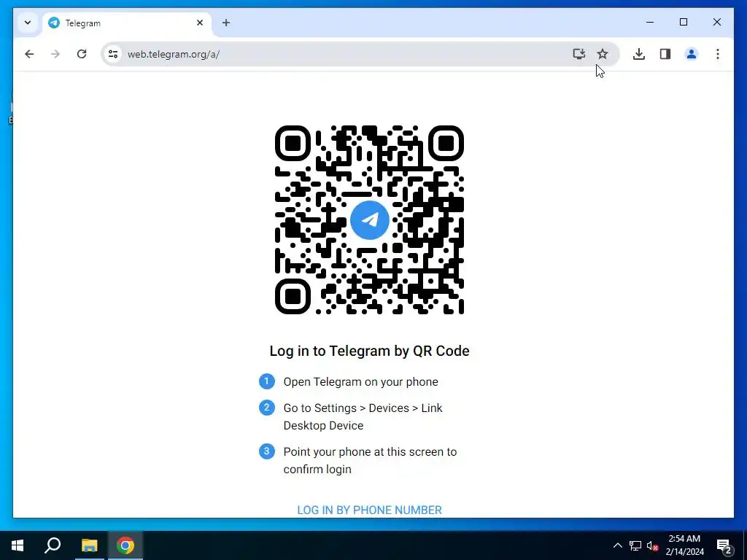Open Chrome downloads icon
747x560 pixels.
pyautogui.click(x=639, y=54)
